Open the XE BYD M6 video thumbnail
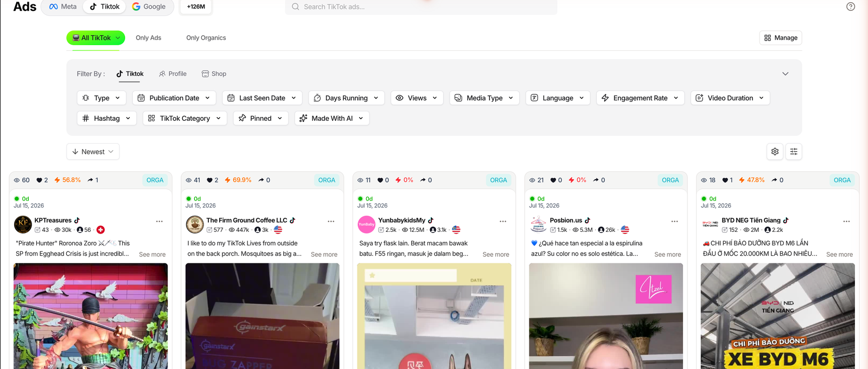Image resolution: width=868 pixels, height=369 pixels. pos(777,316)
